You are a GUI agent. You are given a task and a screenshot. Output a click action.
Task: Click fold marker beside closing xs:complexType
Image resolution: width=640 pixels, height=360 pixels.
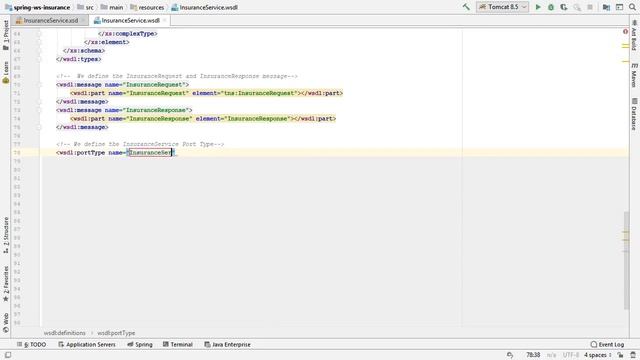click(x=40, y=33)
